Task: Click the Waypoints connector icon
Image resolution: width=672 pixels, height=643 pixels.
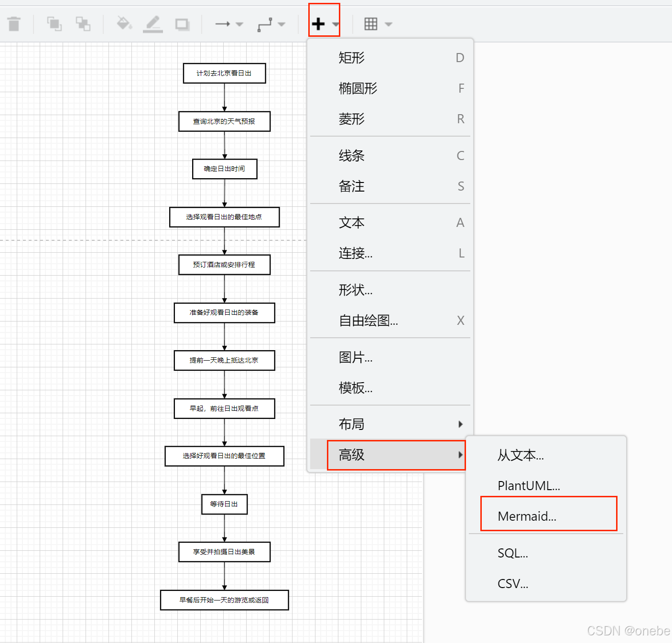Action: [265, 24]
